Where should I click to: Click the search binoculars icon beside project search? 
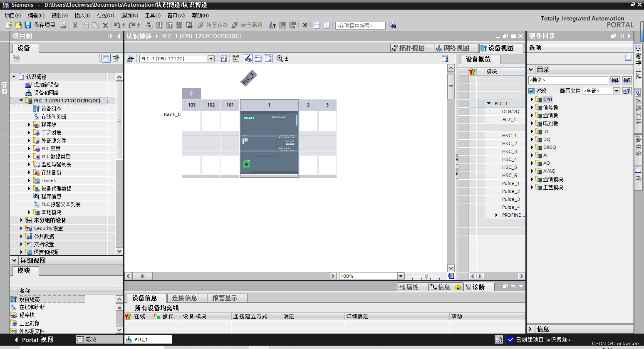tap(393, 26)
